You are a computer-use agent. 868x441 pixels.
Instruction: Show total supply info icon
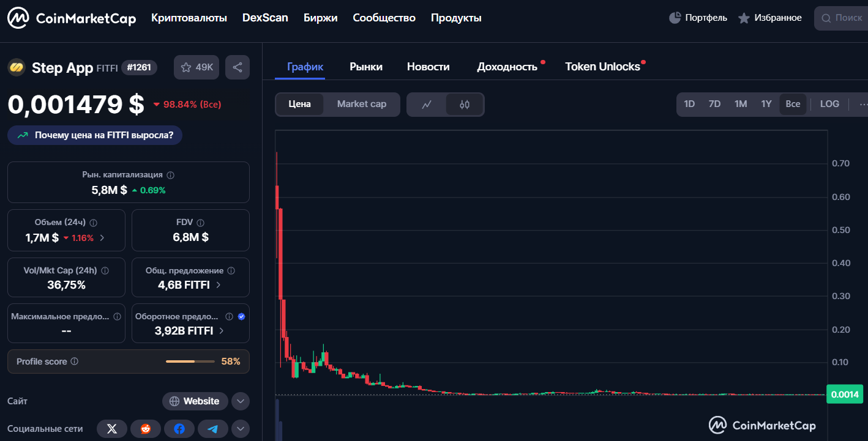pos(231,270)
